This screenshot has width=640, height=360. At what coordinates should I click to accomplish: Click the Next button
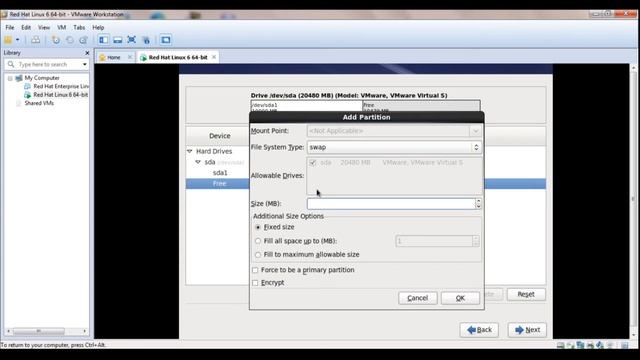tap(527, 330)
